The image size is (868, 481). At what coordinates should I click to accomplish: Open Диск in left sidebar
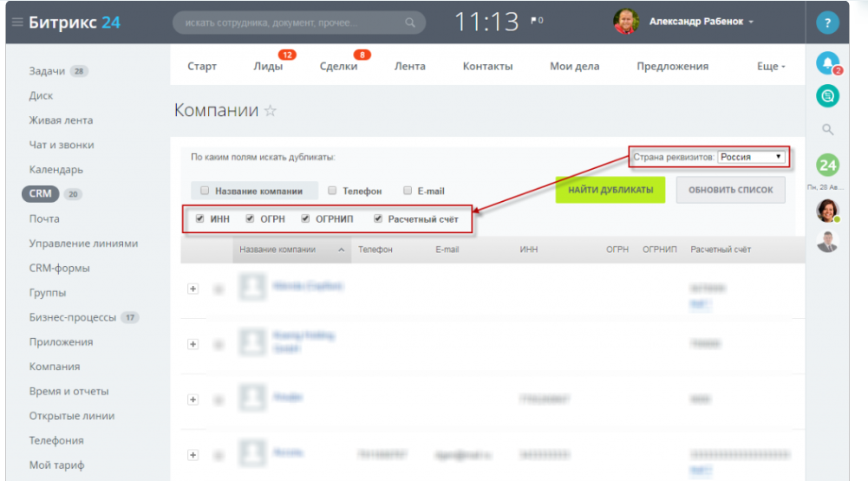point(41,95)
